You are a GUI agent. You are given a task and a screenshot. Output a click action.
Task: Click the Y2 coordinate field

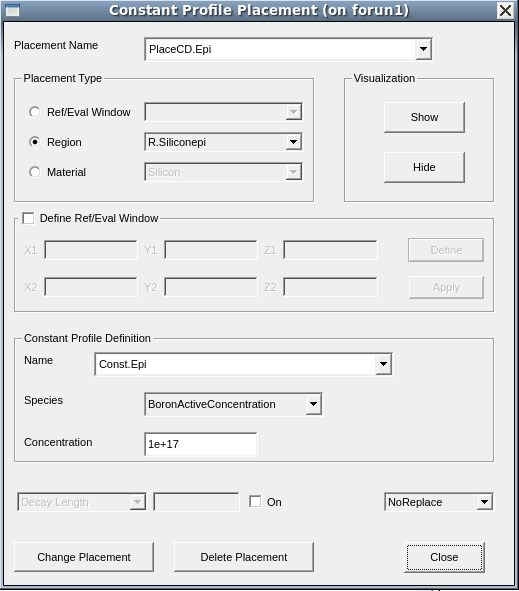coord(211,287)
